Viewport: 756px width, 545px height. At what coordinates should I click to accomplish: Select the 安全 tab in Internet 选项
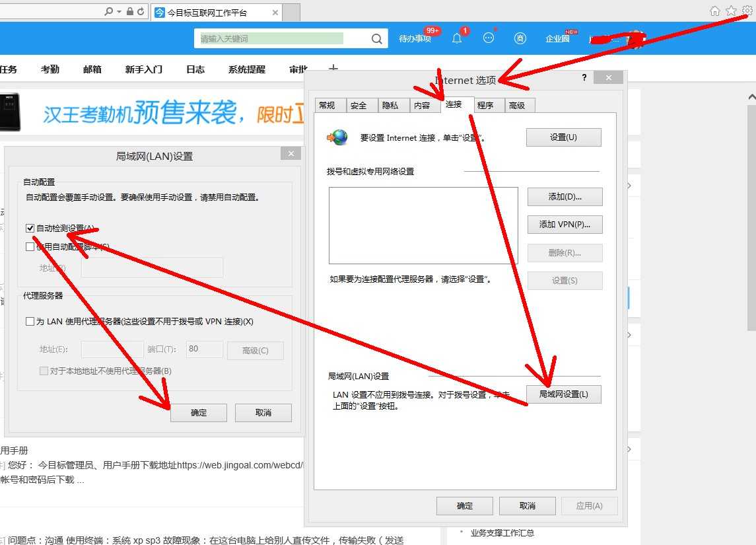coord(359,106)
